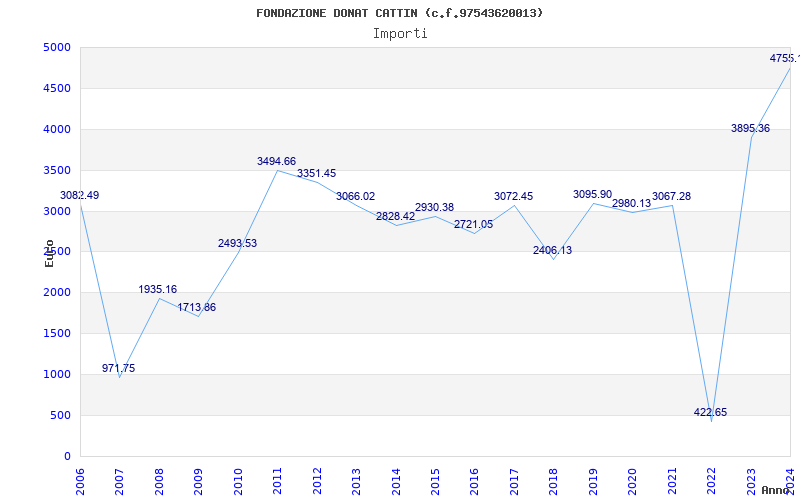This screenshot has height=500, width=800.
Task: Select the x-axis year 2023
Action: pos(751,482)
